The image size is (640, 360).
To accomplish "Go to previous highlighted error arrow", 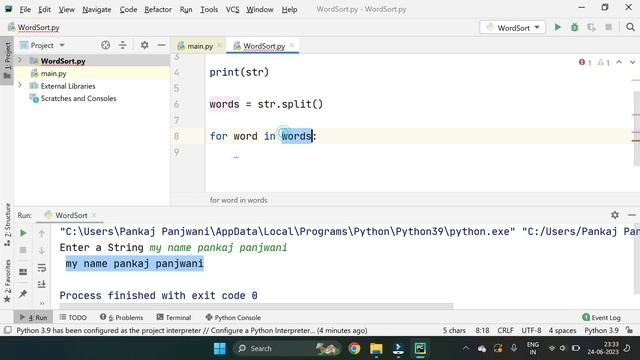I will (x=619, y=62).
